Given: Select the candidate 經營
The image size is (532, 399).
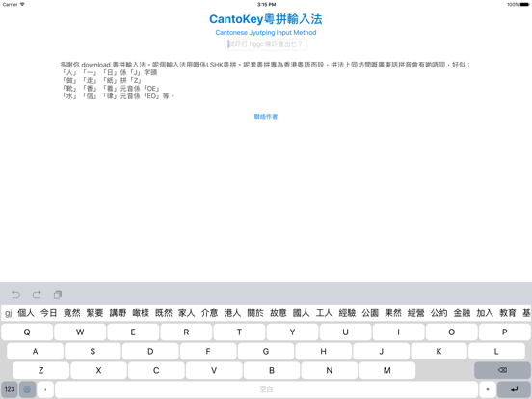Looking at the screenshot, I should (416, 313).
